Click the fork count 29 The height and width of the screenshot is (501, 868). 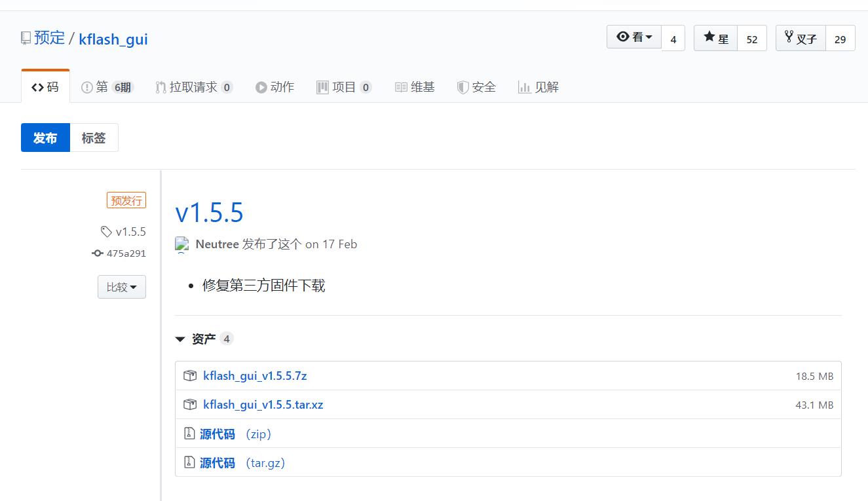pyautogui.click(x=840, y=39)
